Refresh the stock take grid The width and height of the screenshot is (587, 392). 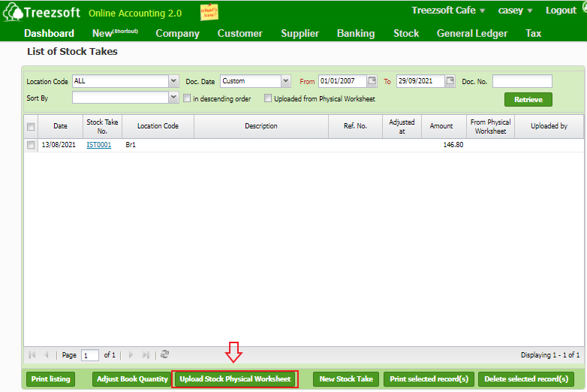(x=165, y=354)
